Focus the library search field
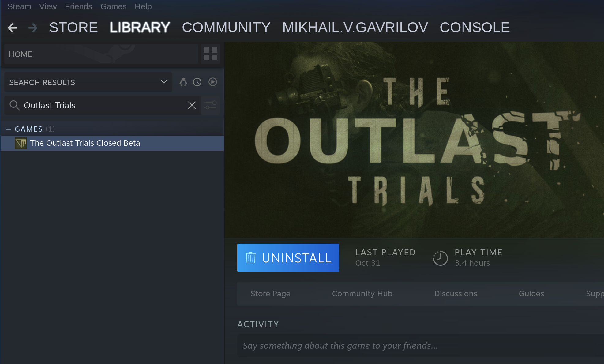The image size is (604, 364). [x=103, y=105]
